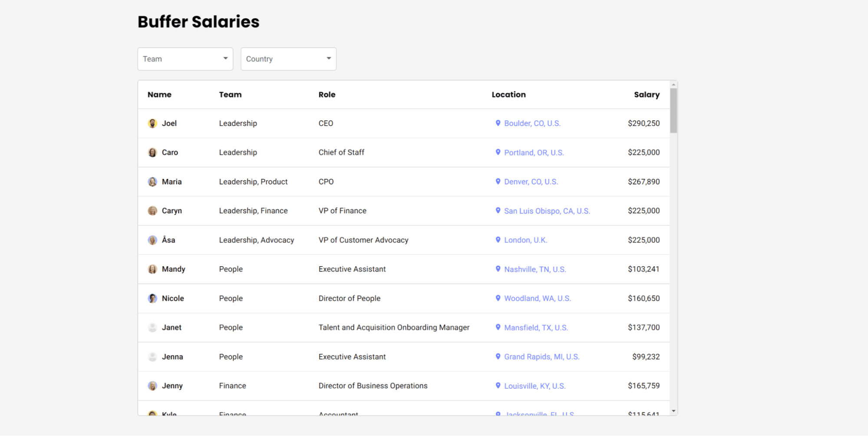The height and width of the screenshot is (436, 868).
Task: Open the Team filter dropdown
Action: [x=185, y=59]
